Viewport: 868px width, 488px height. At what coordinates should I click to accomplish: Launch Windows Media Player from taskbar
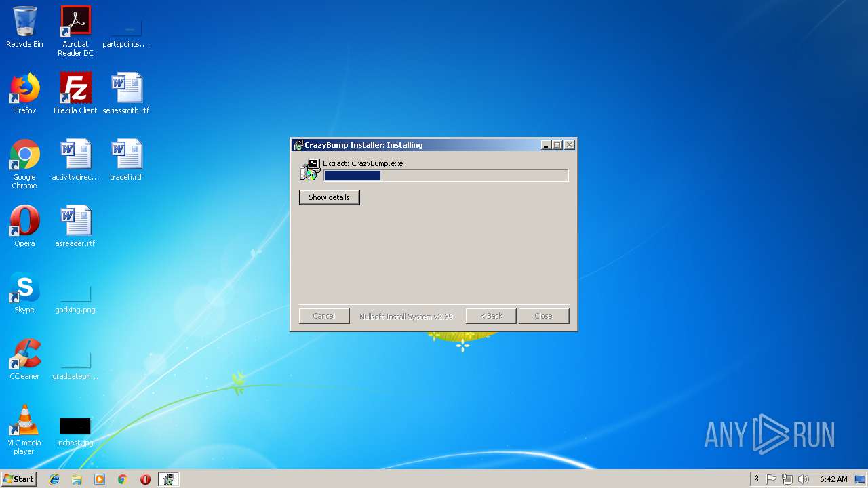tap(100, 479)
